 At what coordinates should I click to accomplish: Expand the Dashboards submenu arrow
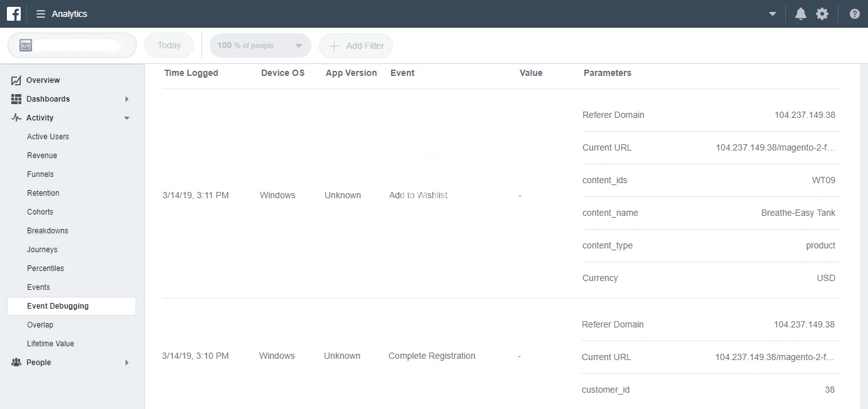click(x=127, y=99)
